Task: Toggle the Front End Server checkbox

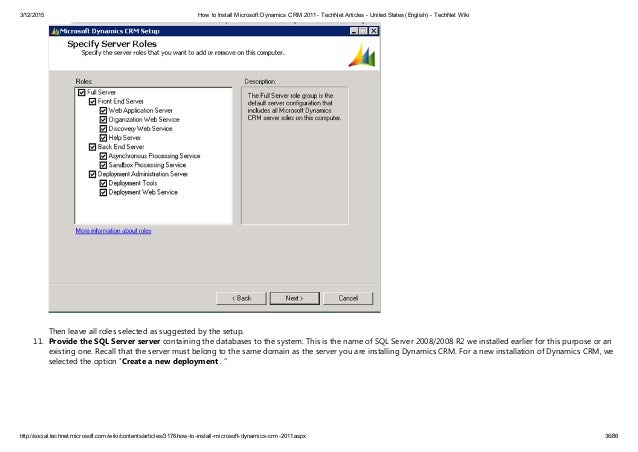Action: (x=92, y=101)
